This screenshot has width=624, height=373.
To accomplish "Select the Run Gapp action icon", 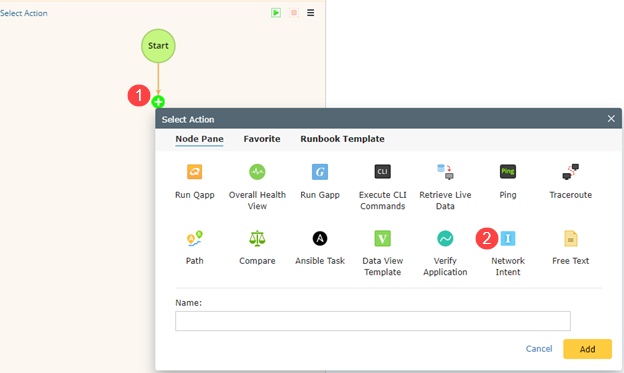I will 320,172.
